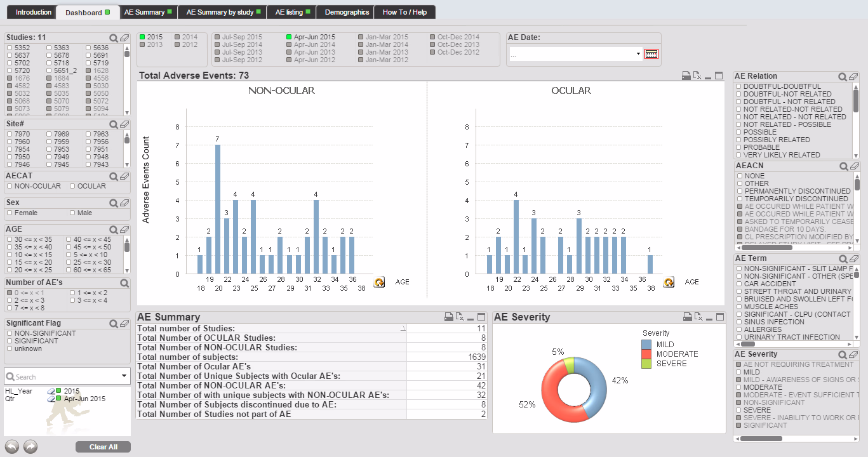Clear the AECAT list box selections
This screenshot has width=868, height=457.
pyautogui.click(x=124, y=176)
